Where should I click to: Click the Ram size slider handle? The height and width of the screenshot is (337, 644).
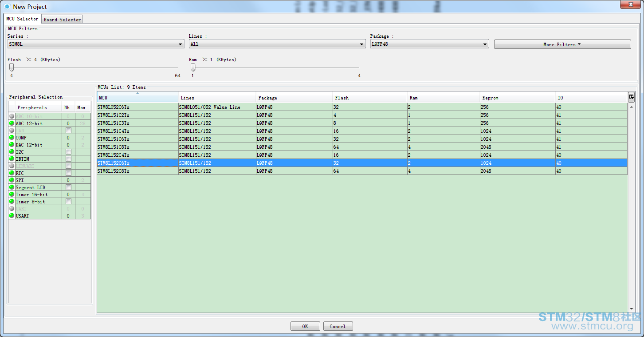pyautogui.click(x=192, y=67)
